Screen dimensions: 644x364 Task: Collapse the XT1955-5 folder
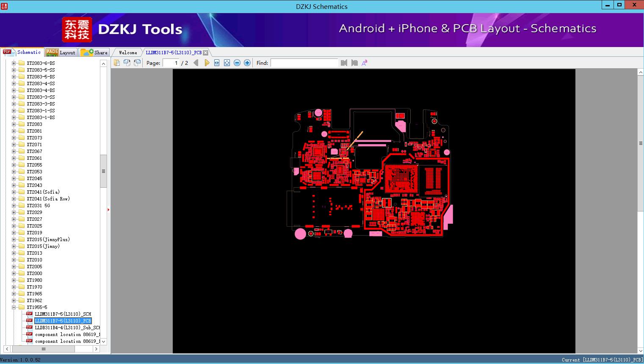(x=14, y=307)
